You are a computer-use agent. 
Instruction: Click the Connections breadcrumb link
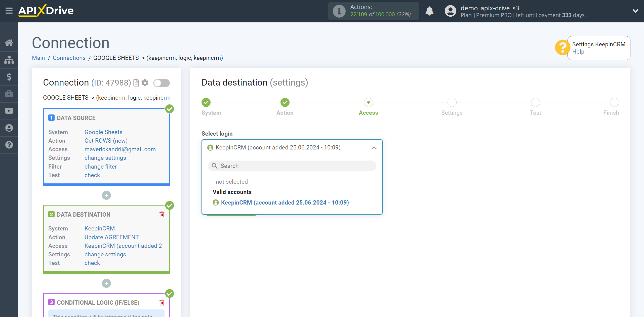pyautogui.click(x=69, y=58)
